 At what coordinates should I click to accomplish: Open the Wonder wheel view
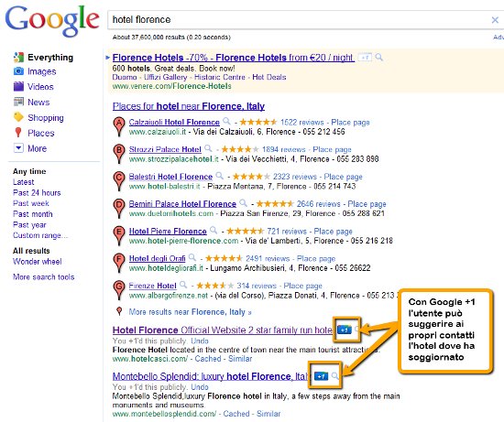click(x=38, y=262)
